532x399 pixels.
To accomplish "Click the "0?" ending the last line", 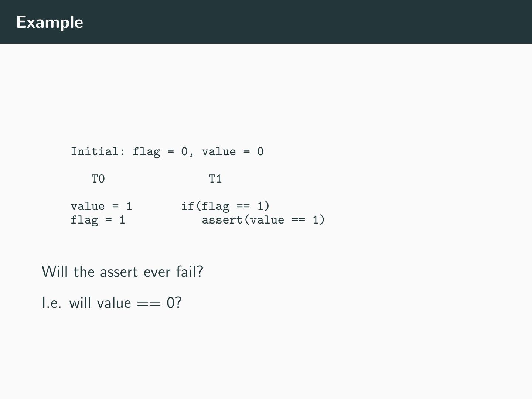I will pyautogui.click(x=174, y=303).
